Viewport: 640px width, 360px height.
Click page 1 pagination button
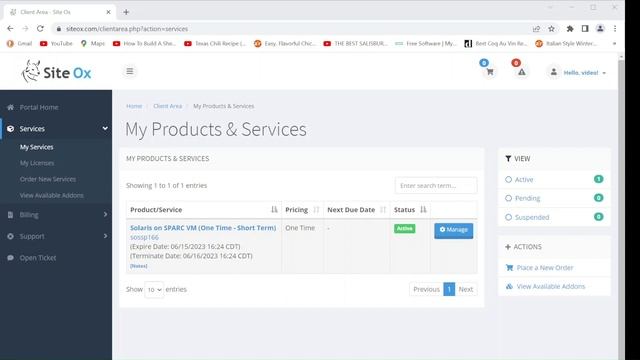pos(449,289)
